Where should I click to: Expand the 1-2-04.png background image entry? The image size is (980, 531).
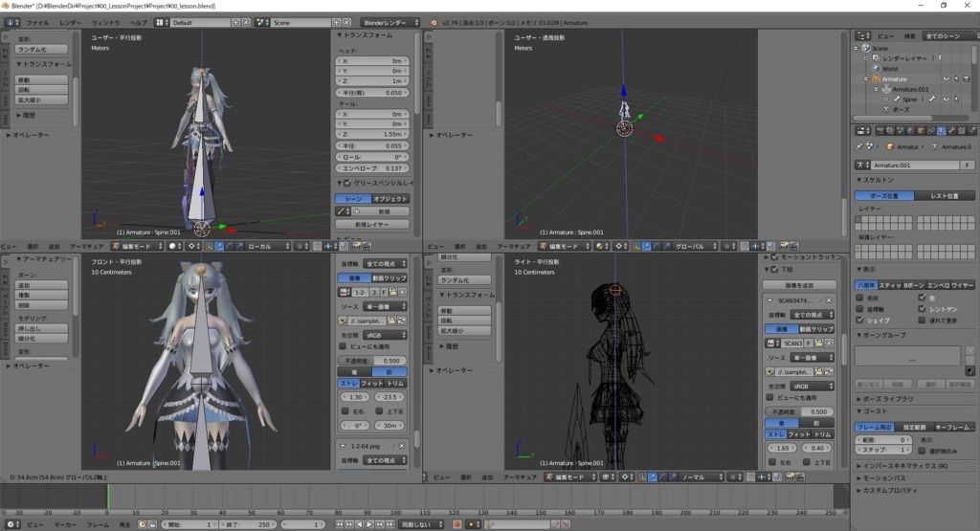pos(344,446)
